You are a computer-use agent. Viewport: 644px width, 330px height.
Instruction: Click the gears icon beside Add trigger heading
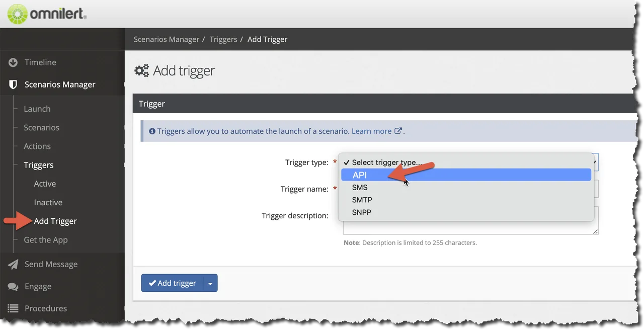(x=142, y=70)
